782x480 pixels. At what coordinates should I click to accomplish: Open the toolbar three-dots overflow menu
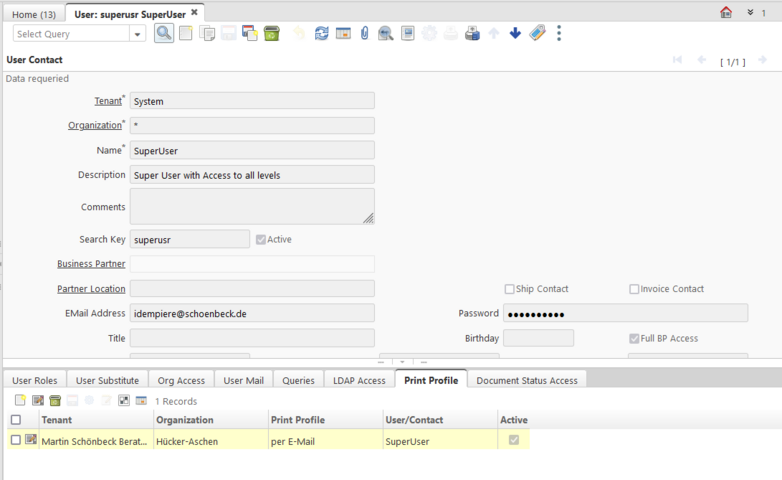point(559,33)
